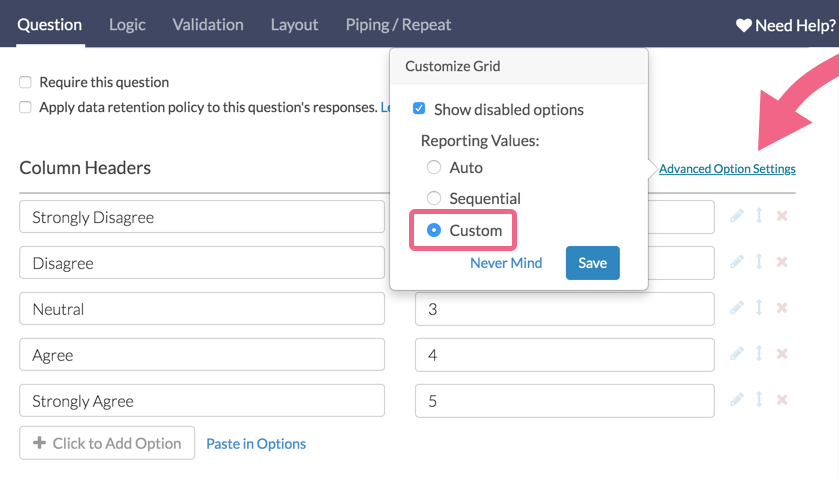Delete the Neutral column option
Image resolution: width=839 pixels, height=478 pixels.
click(782, 308)
